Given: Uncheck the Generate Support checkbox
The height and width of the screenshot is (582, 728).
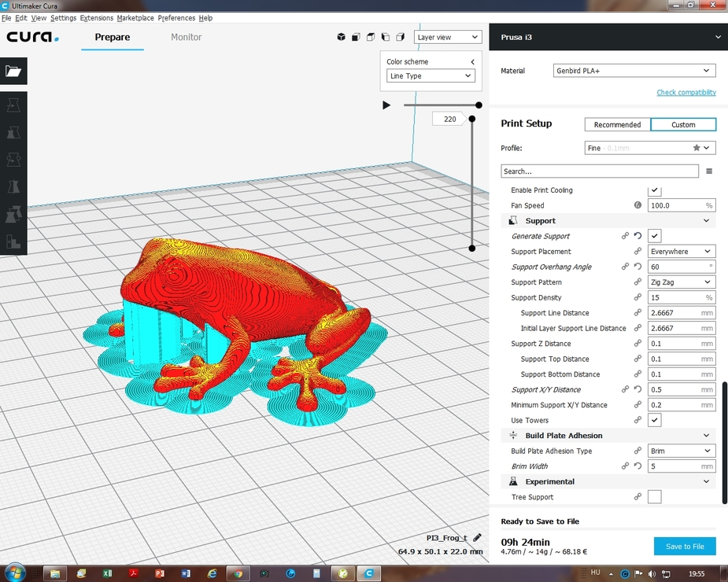Looking at the screenshot, I should [655, 236].
